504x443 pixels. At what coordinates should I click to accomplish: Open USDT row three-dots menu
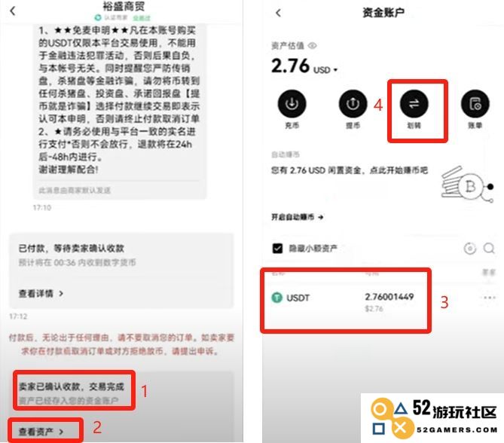click(489, 298)
